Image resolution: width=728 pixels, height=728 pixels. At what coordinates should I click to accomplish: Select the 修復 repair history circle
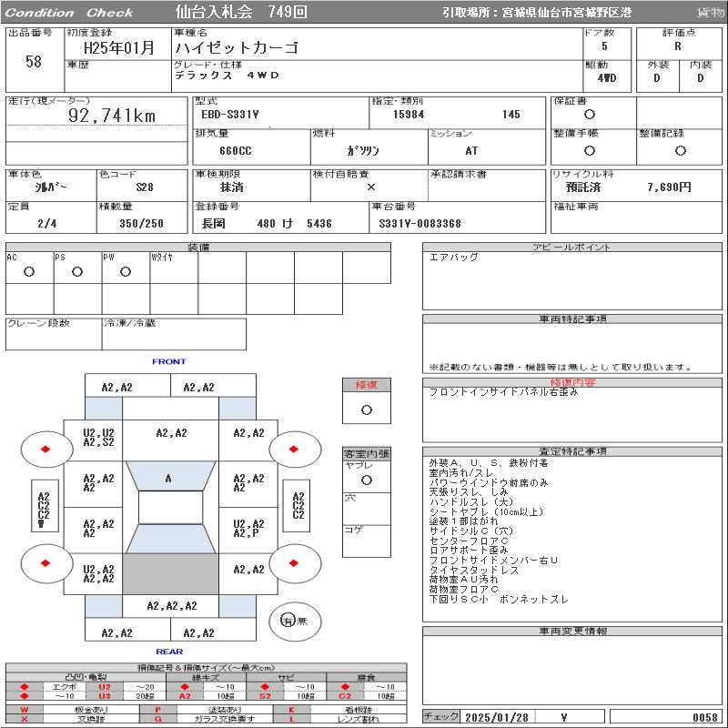(x=367, y=409)
